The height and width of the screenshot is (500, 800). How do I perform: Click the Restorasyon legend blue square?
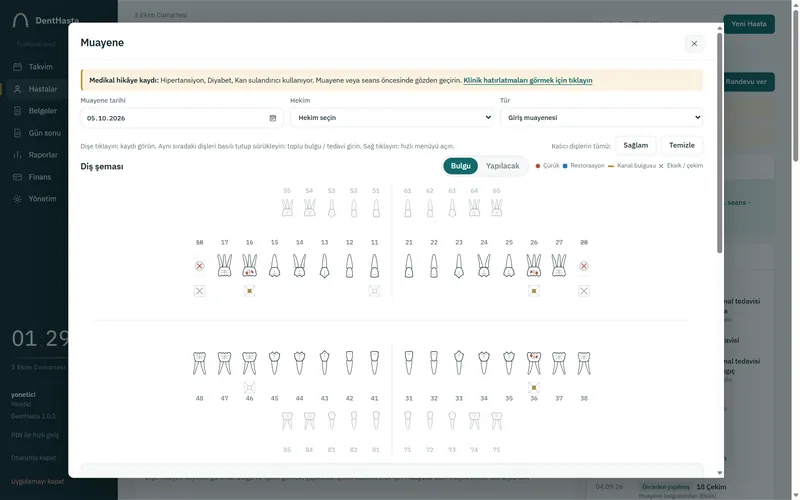click(565, 166)
